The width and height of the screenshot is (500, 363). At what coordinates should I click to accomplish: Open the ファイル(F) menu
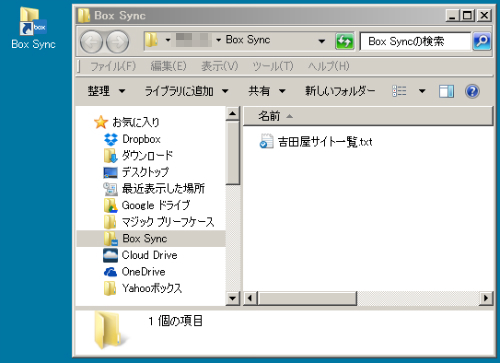tap(113, 66)
